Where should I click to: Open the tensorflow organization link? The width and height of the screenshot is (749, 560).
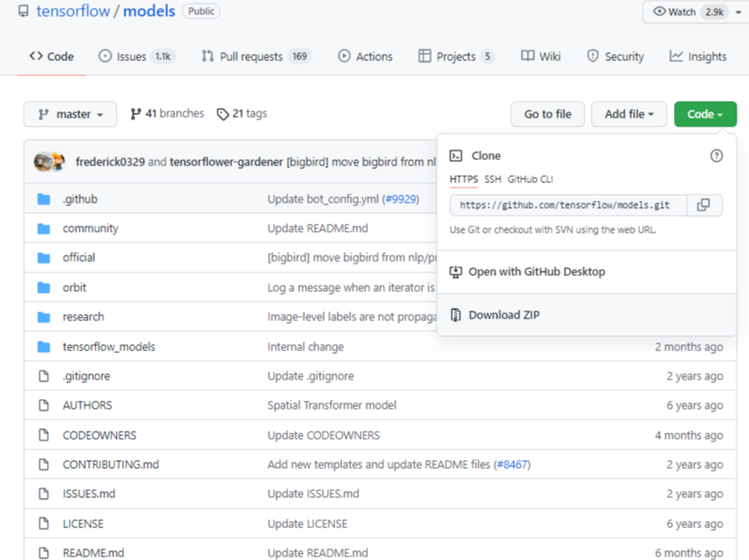[73, 11]
